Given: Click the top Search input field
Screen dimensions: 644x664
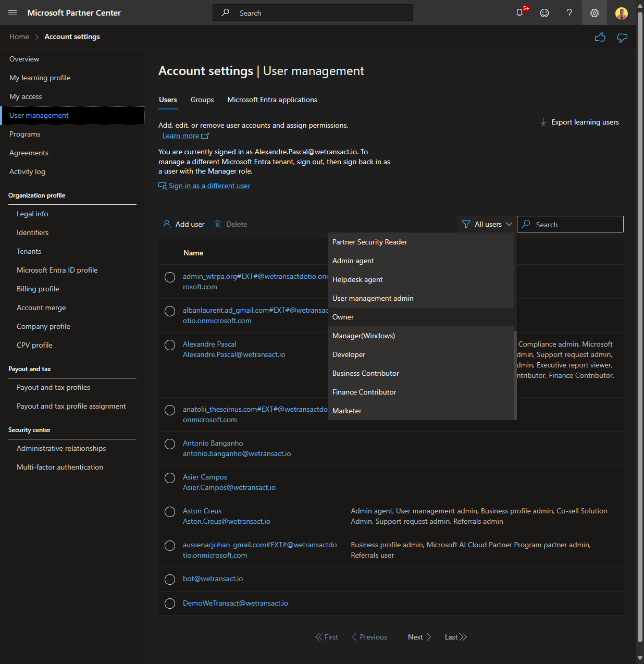Looking at the screenshot, I should pyautogui.click(x=313, y=13).
